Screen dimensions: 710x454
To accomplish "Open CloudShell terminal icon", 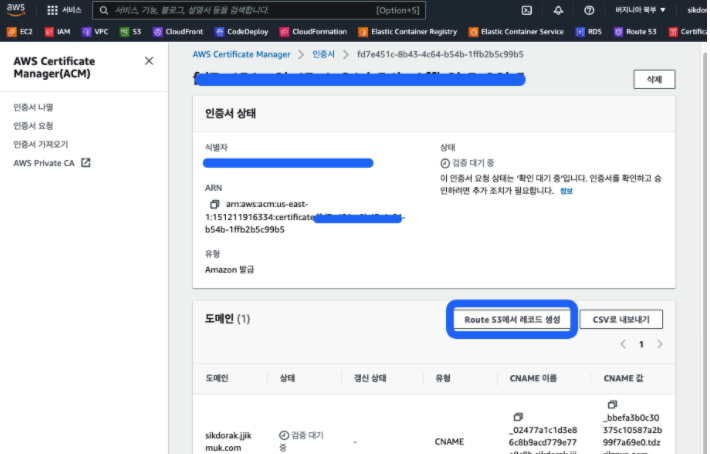I will (526, 10).
